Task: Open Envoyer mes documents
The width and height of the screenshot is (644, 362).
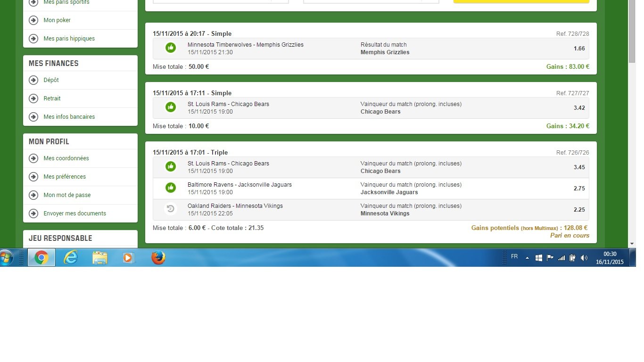Action: point(74,214)
